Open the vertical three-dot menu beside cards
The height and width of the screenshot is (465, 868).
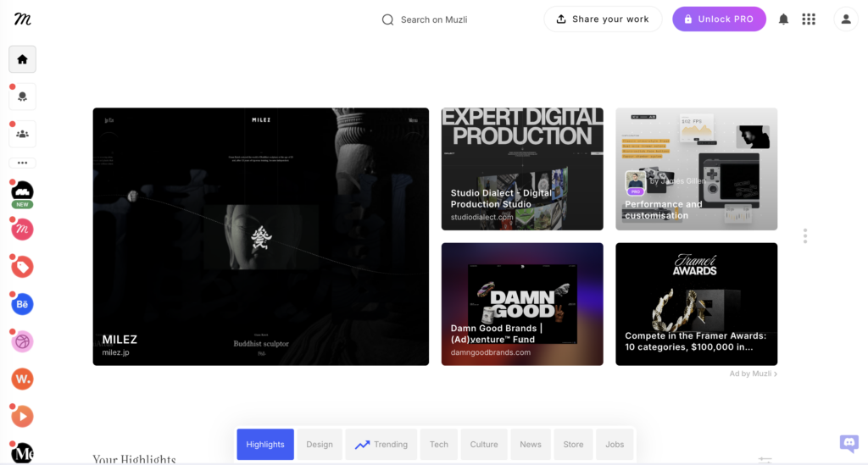pos(804,236)
